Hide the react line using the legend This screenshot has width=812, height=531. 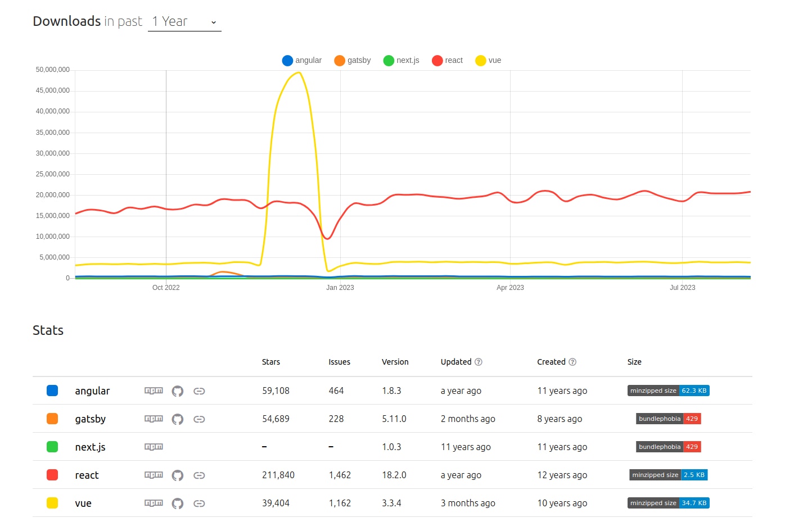point(446,60)
